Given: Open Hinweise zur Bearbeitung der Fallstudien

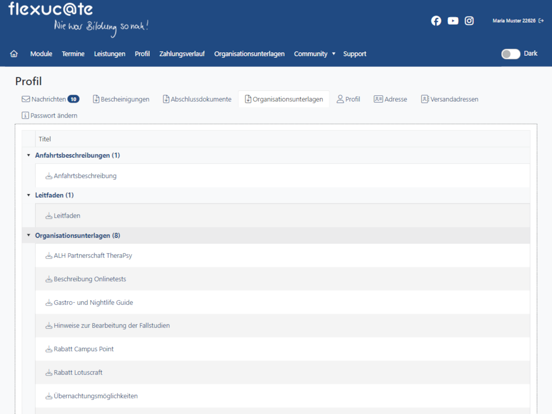Looking at the screenshot, I should point(112,326).
